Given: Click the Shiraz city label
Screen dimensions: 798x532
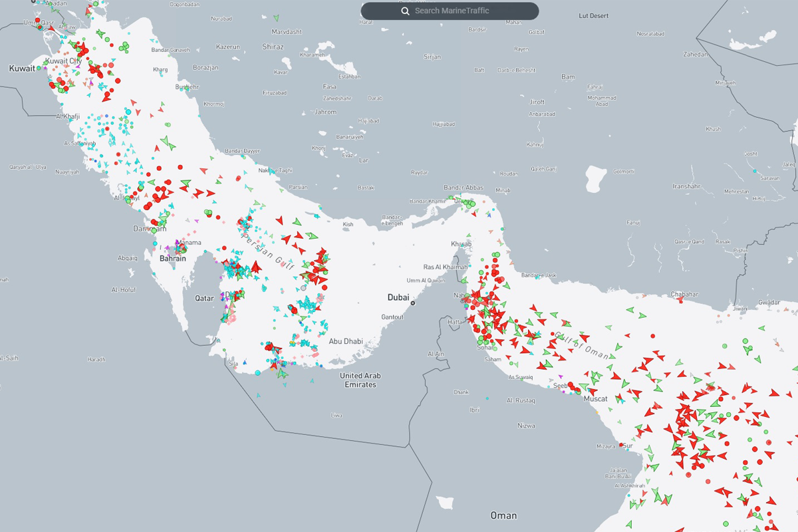Looking at the screenshot, I should 273,47.
